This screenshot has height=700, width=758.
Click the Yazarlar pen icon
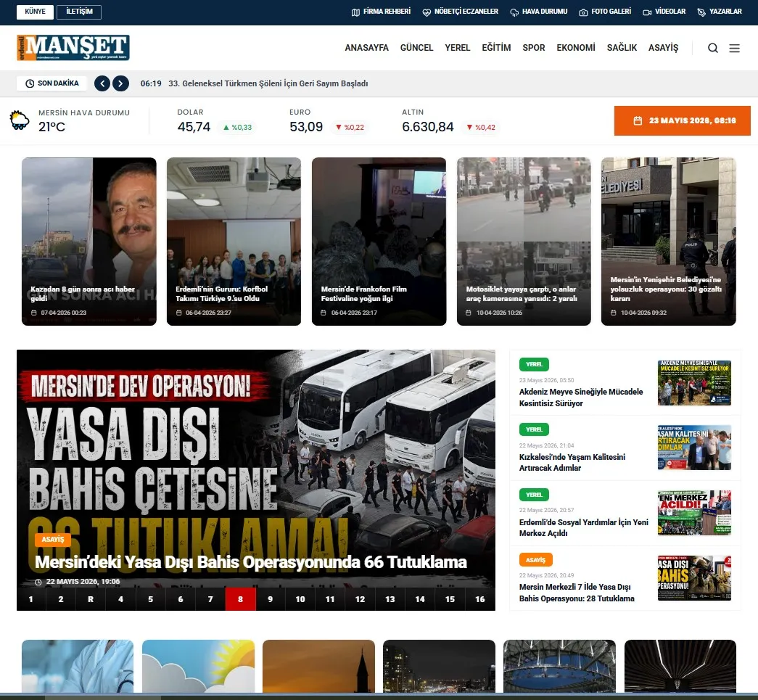point(701,12)
